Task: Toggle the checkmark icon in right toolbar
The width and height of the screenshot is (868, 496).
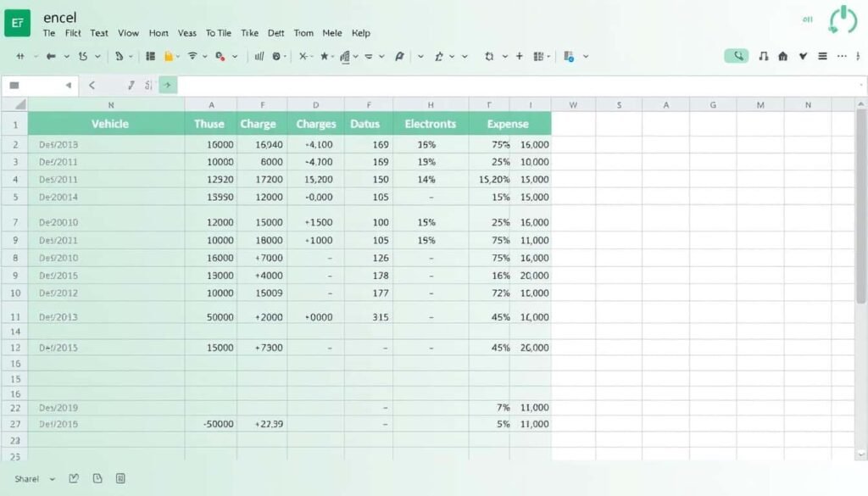Action: tap(802, 57)
